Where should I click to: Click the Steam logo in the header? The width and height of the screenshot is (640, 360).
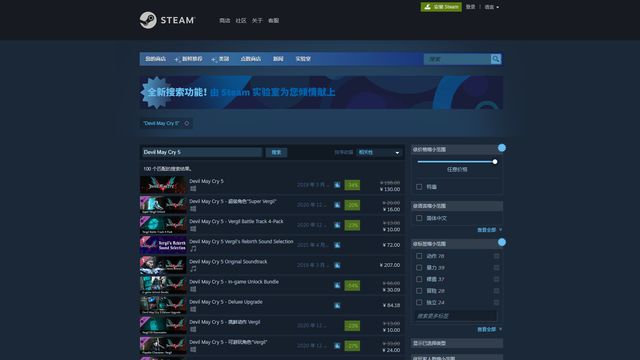tap(167, 20)
